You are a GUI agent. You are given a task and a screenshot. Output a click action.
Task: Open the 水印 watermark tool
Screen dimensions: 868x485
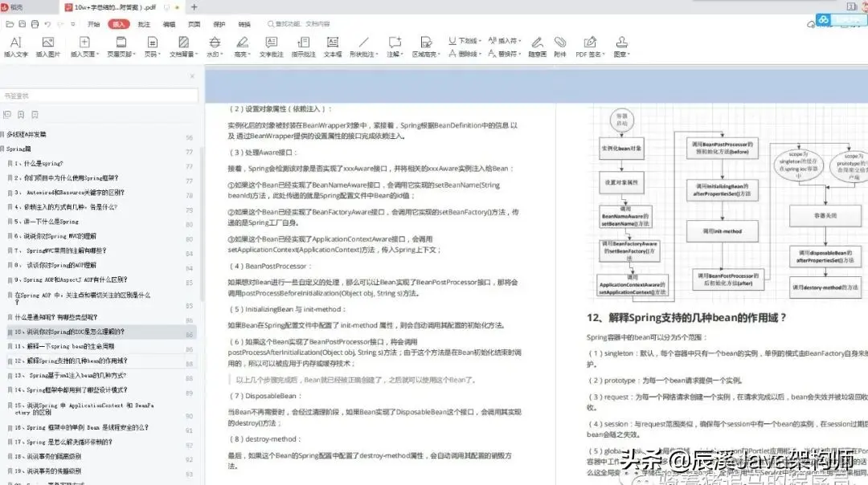(215, 47)
